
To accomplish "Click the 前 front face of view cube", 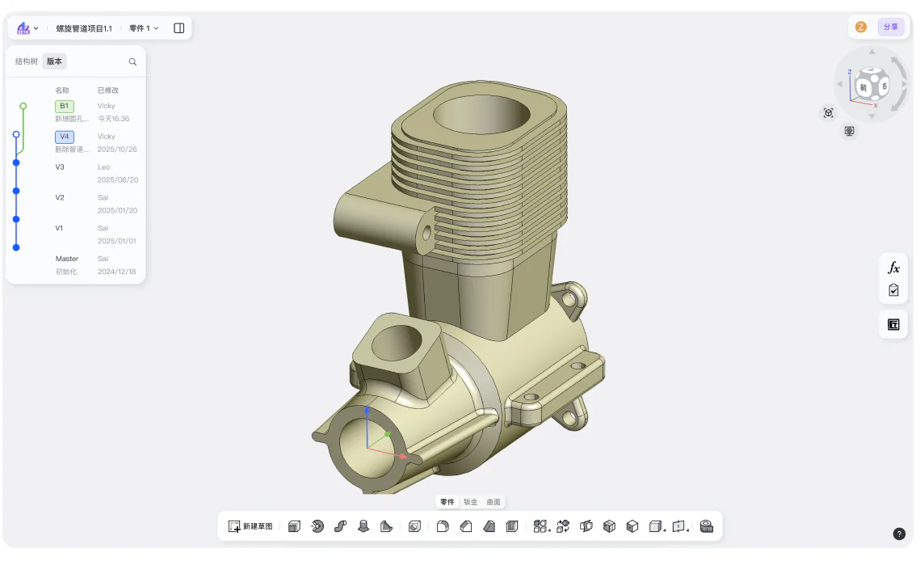I will pos(863,88).
